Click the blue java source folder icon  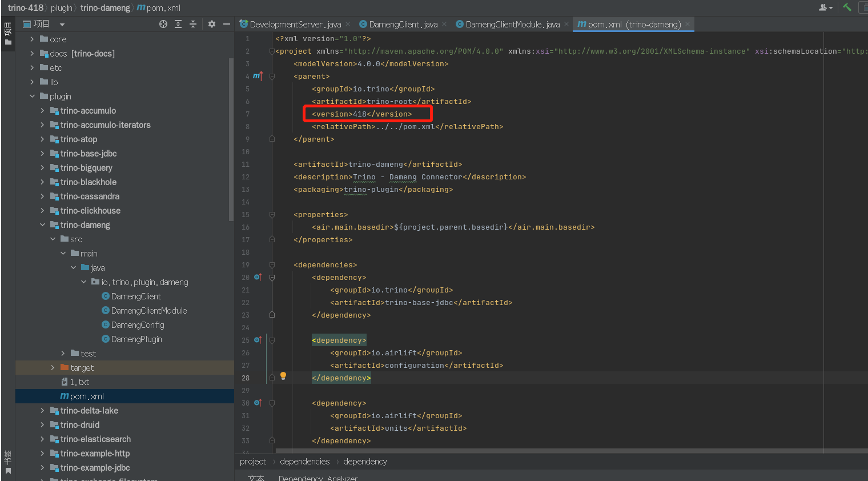[85, 267]
